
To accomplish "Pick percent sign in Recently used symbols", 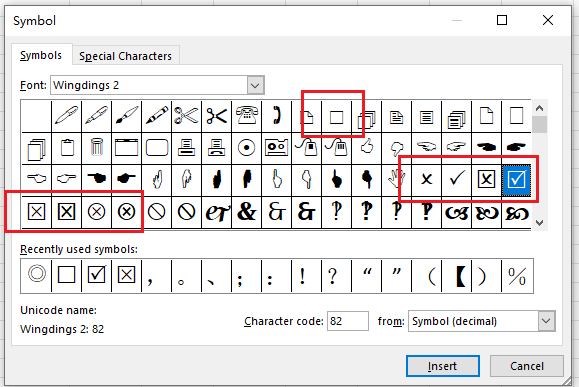I will [517, 275].
